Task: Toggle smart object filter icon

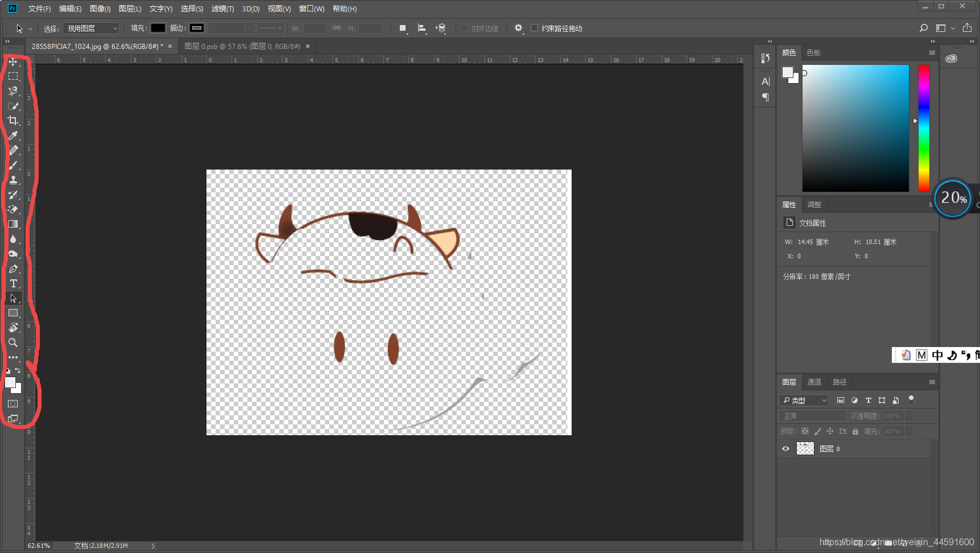Action: [x=896, y=400]
